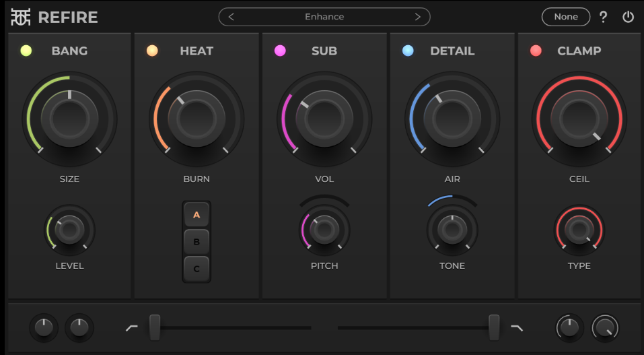644x355 pixels.
Task: Click the DETAIL AIR knob
Action: point(452,119)
